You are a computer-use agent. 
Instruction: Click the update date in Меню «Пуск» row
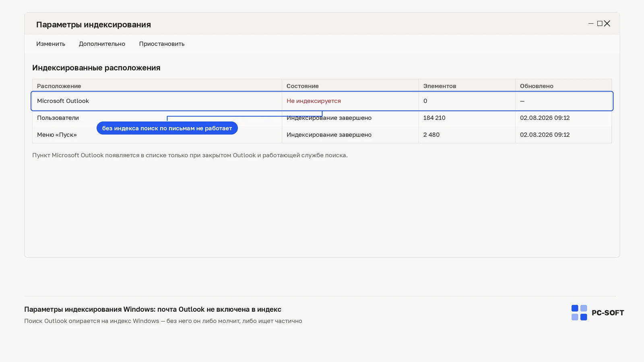click(x=545, y=135)
